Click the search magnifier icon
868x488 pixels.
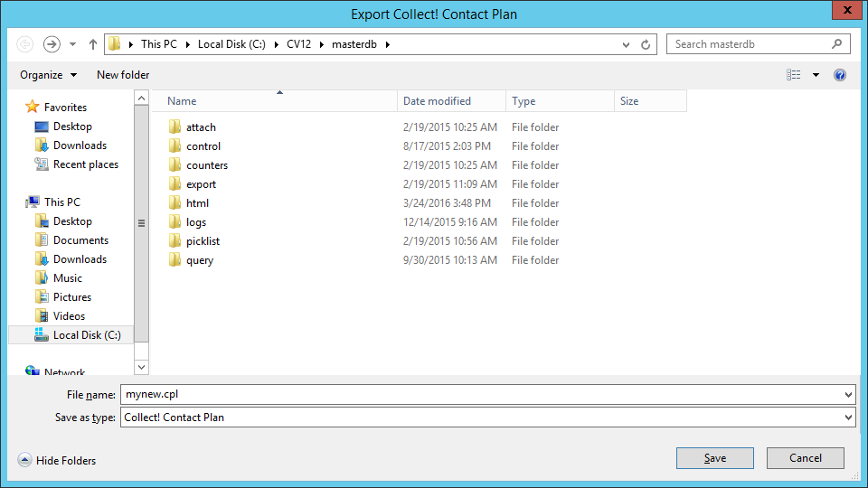[x=837, y=44]
